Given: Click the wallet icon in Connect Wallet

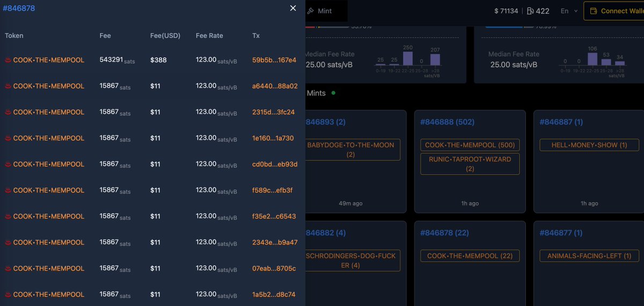Looking at the screenshot, I should click(x=594, y=11).
